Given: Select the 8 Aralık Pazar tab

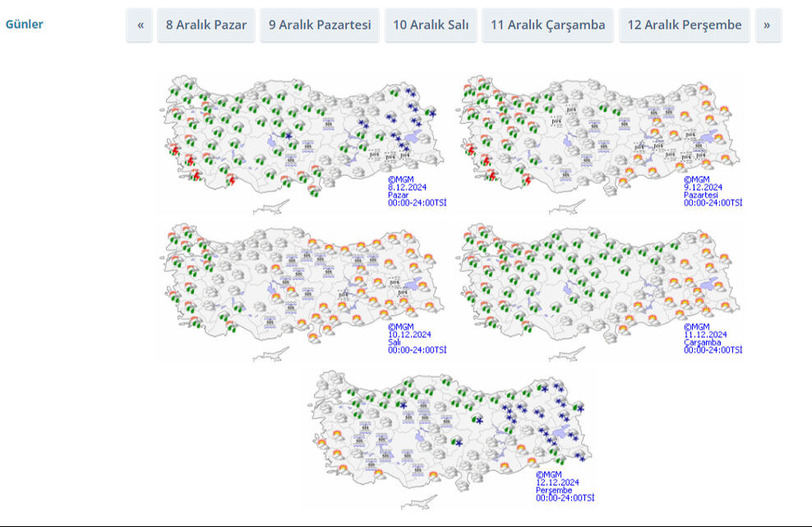Looking at the screenshot, I should tap(206, 25).
